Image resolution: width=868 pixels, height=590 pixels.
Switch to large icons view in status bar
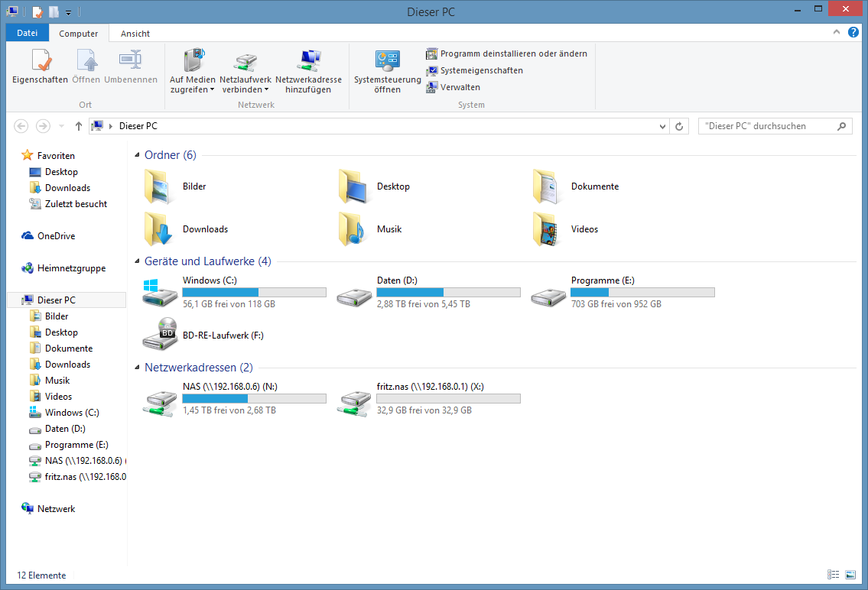[x=850, y=575]
